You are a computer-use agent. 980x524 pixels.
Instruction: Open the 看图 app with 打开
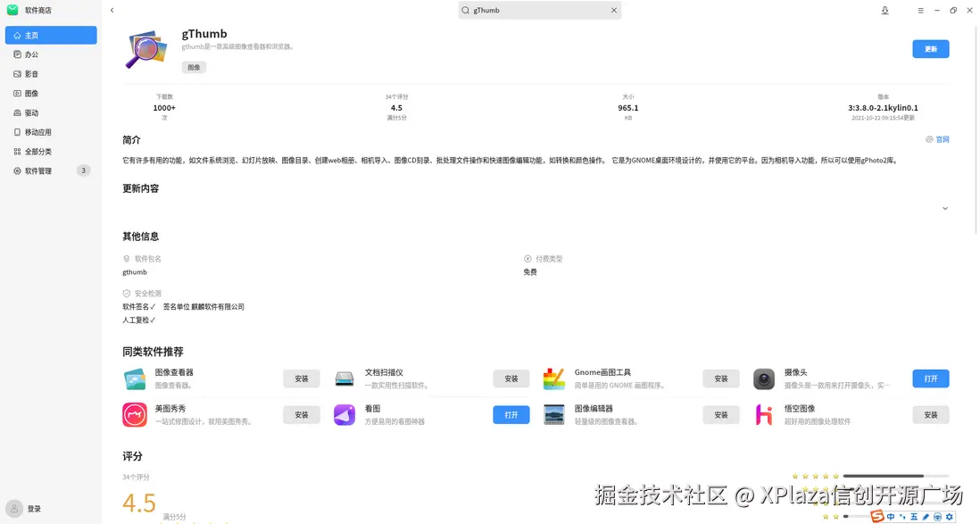pos(511,414)
